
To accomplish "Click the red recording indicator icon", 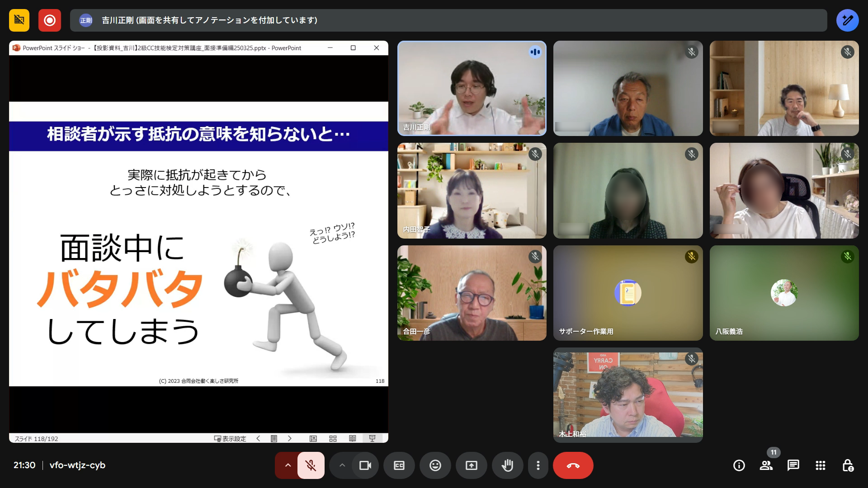I will pos(50,20).
